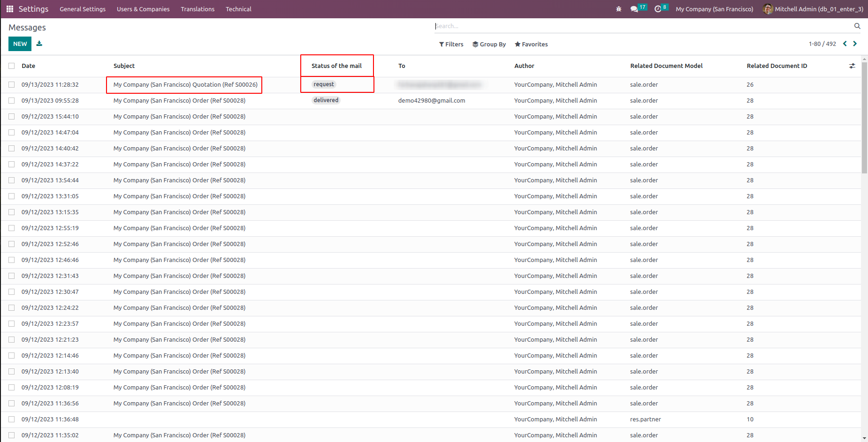
Task: Open optional columns adjust icon
Action: tap(852, 66)
